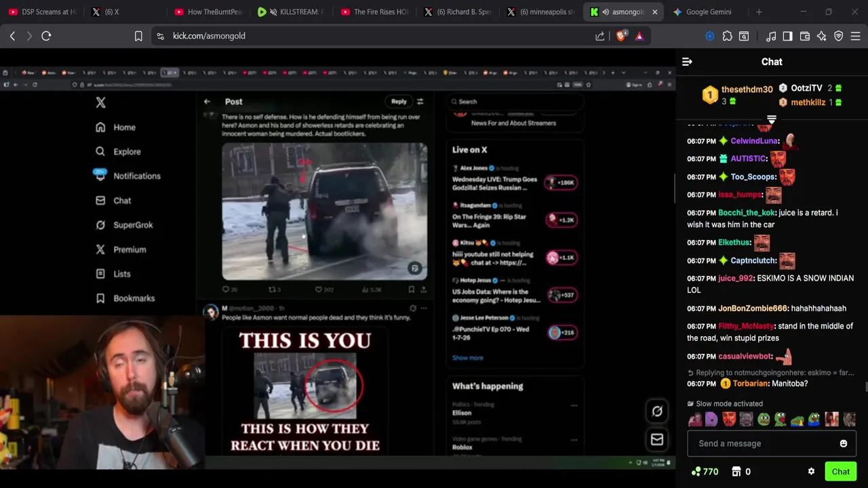Switch to Google Gemini tab
This screenshot has height=488, width=868.
[707, 12]
